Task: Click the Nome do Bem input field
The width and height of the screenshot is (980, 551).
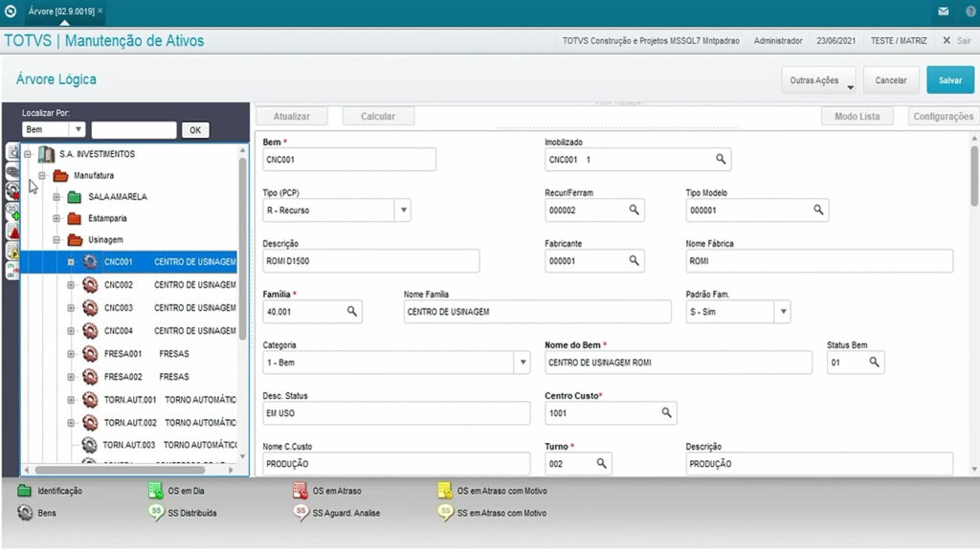Action: coord(679,363)
